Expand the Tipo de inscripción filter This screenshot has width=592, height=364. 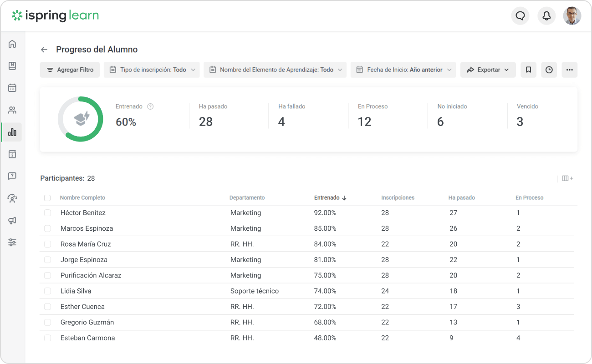point(152,70)
